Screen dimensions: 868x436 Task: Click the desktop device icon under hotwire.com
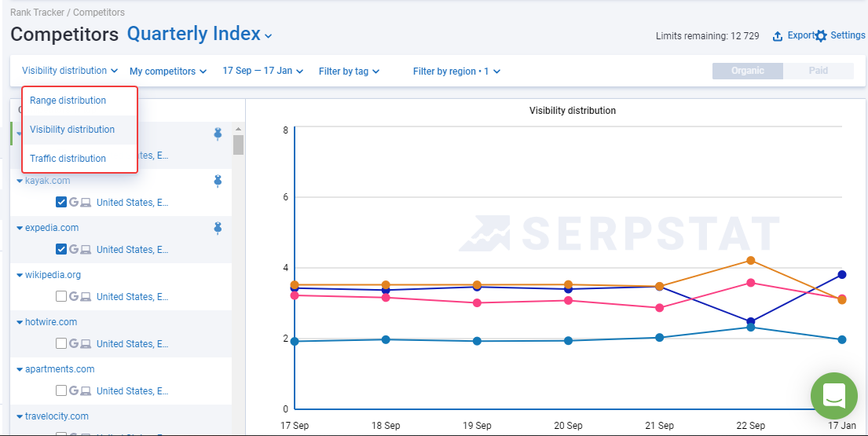[86, 343]
